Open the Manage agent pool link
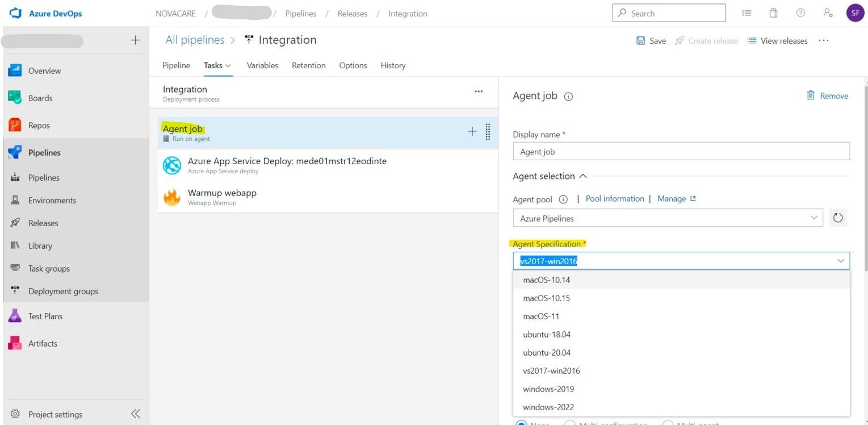868x425 pixels. pos(676,199)
